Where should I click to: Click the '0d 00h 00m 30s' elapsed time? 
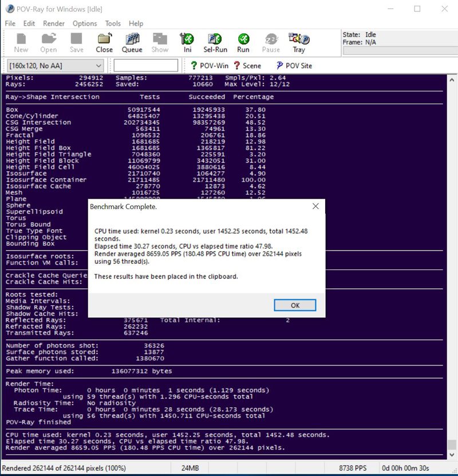click(405, 468)
